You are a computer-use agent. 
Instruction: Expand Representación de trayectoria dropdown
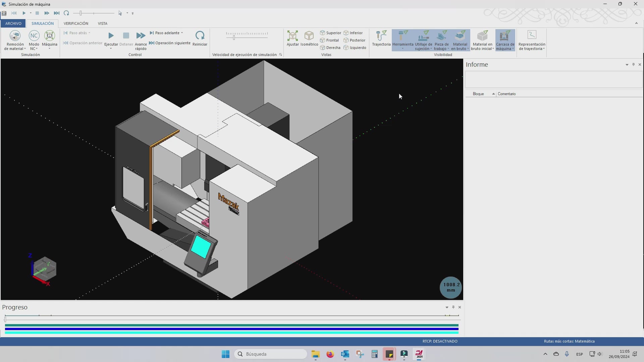click(544, 49)
